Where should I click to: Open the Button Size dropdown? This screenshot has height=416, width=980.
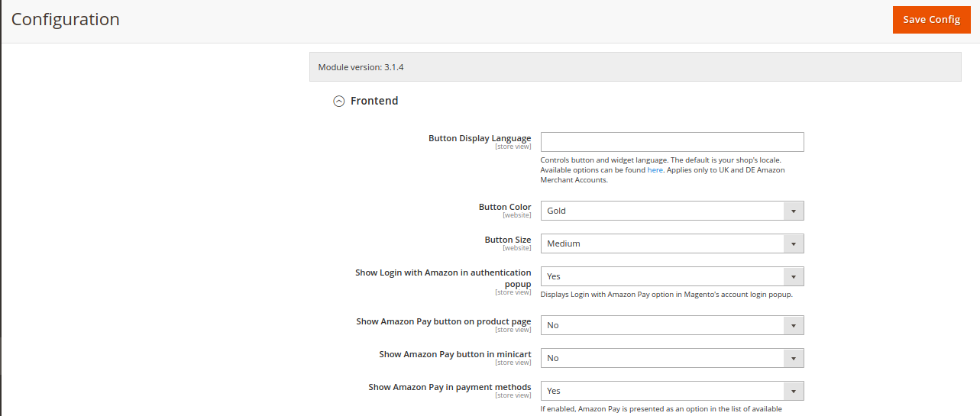coord(672,243)
